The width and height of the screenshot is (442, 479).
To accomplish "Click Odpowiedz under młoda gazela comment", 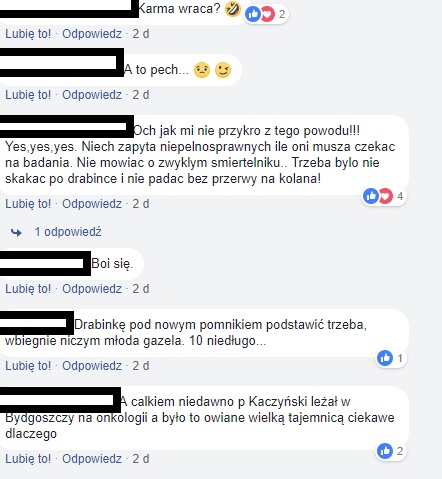I will tap(92, 366).
